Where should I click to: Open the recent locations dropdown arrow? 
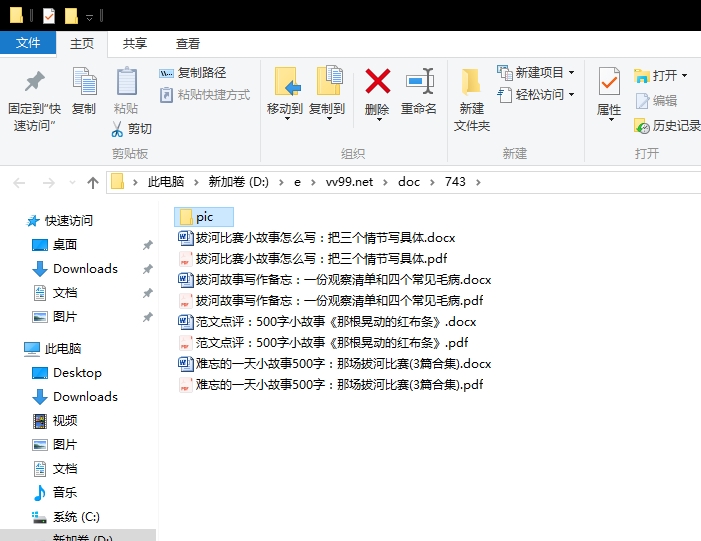[x=72, y=182]
